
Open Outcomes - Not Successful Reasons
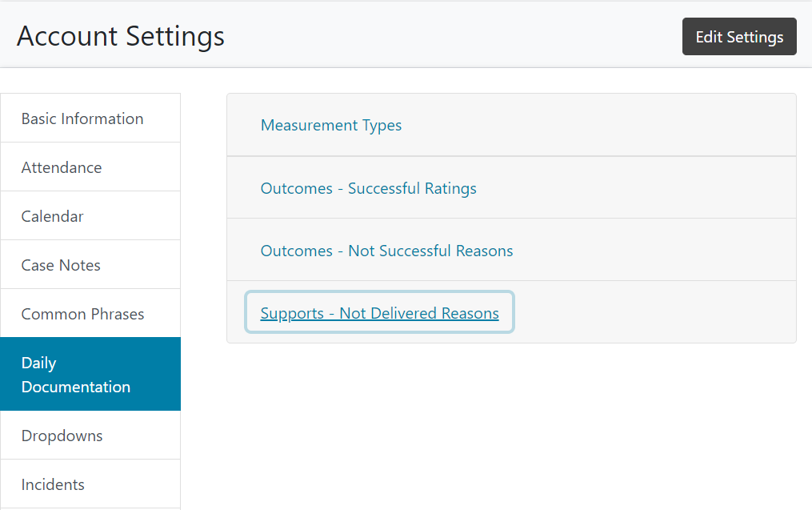click(x=386, y=251)
